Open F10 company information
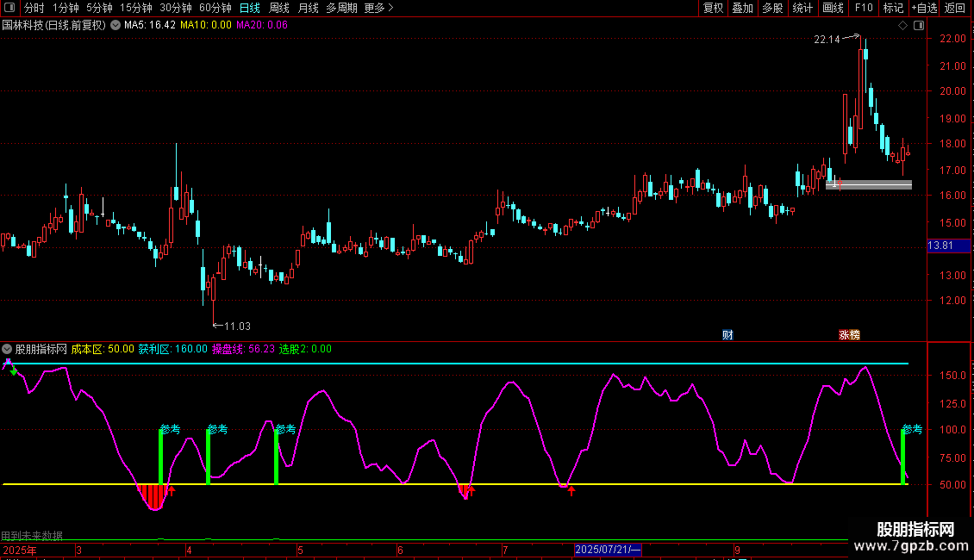Image resolution: width=974 pixels, height=560 pixels. coord(863,8)
